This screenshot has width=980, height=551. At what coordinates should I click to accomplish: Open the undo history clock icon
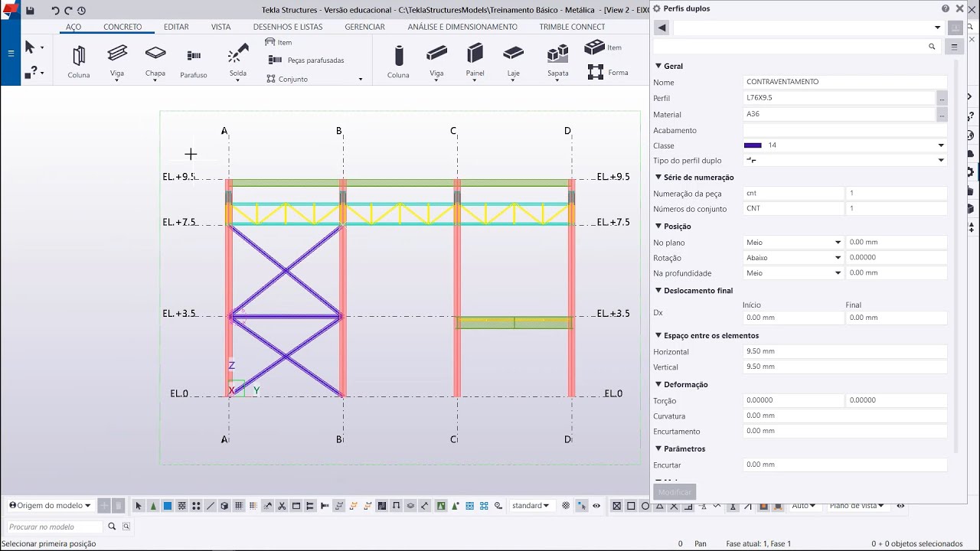tap(81, 11)
